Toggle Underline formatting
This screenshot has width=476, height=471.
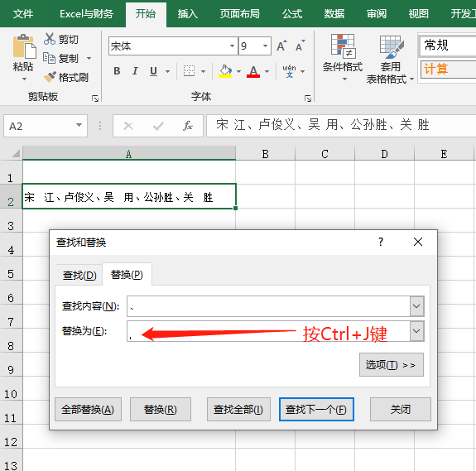coord(154,71)
